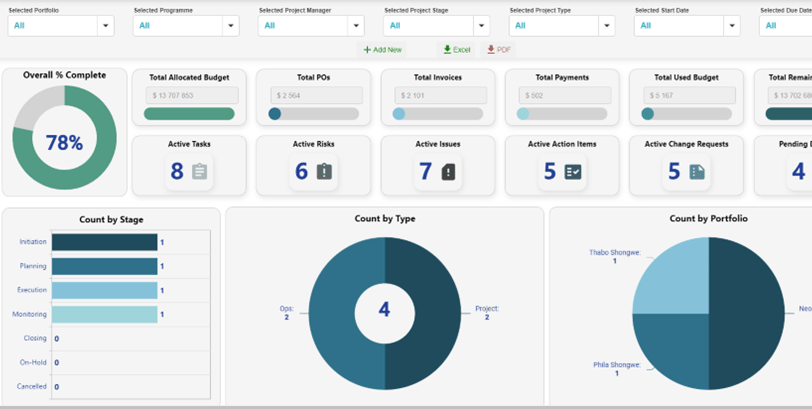Click the Active Issues count 7
The width and height of the screenshot is (812, 409).
point(426,171)
